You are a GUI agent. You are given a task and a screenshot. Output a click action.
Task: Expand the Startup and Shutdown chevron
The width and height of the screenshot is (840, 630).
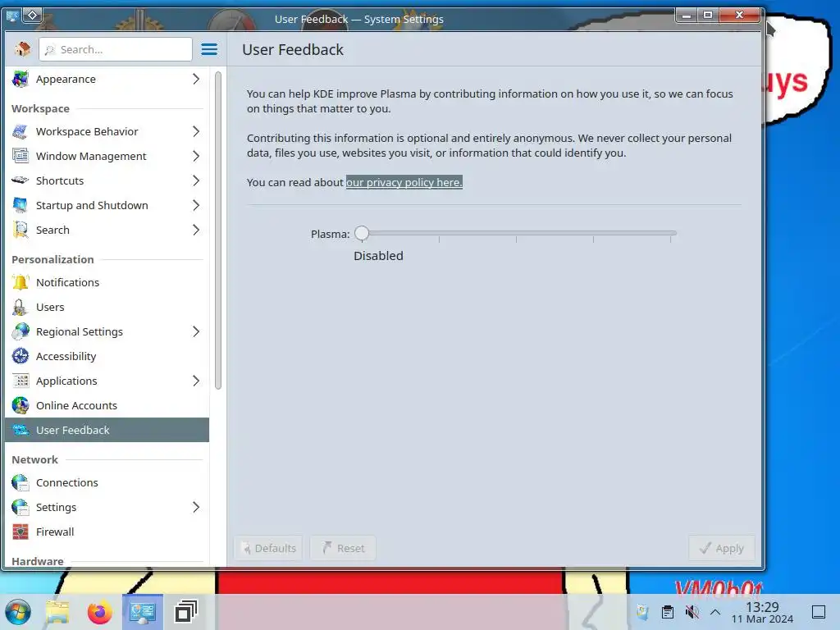(196, 205)
